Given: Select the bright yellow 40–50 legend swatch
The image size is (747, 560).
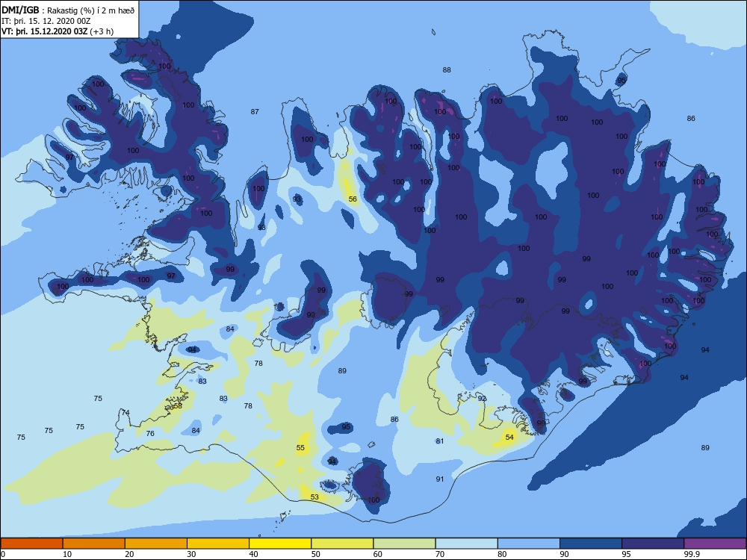Looking at the screenshot, I should [280, 544].
